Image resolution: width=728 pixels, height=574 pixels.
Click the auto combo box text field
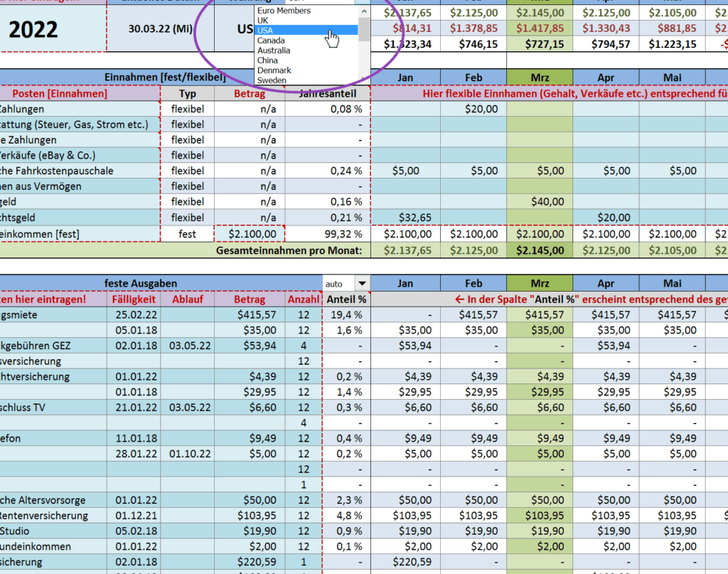point(338,284)
